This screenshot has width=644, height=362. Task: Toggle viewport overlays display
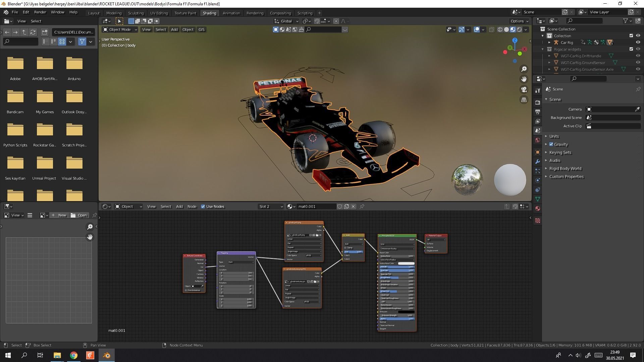point(477,29)
